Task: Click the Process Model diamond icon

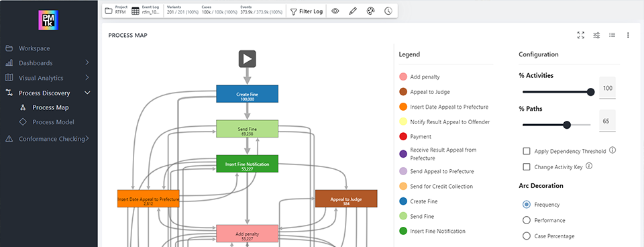Action: [23, 122]
